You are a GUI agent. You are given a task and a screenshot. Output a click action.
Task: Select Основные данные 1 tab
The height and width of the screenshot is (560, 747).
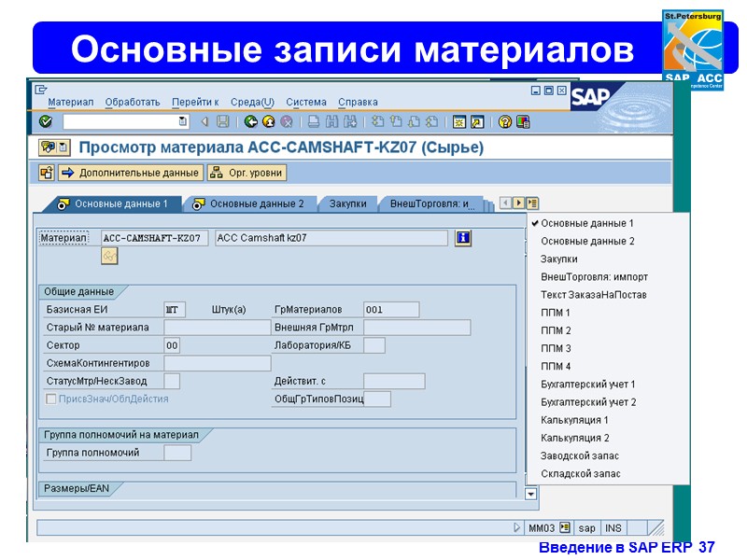point(113,203)
